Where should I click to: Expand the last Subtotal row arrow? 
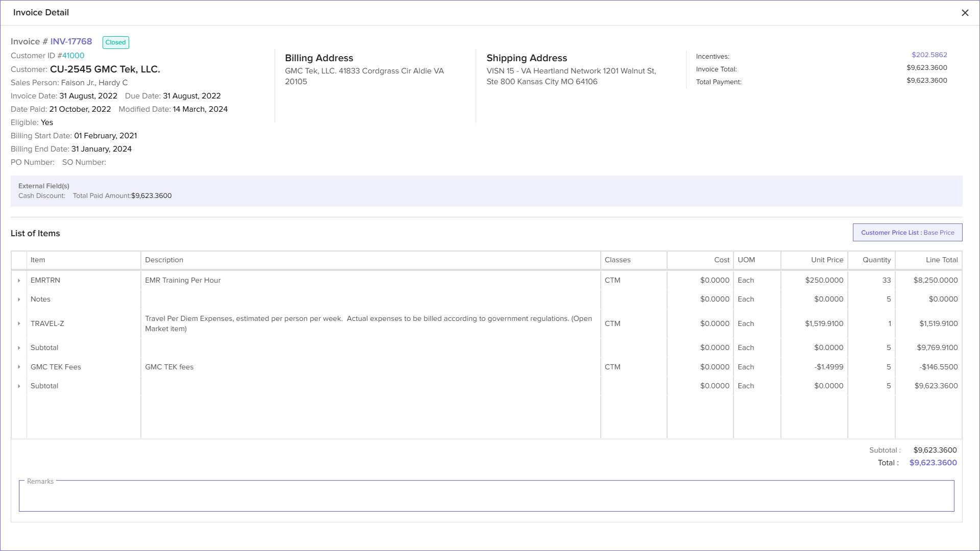[19, 386]
